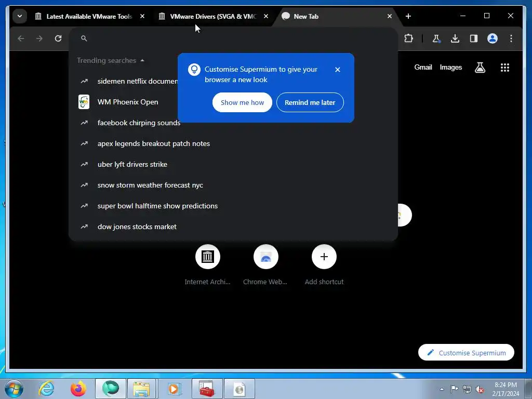Open Windows Explorer folder in taskbar
This screenshot has height=399, width=532.
[141, 389]
